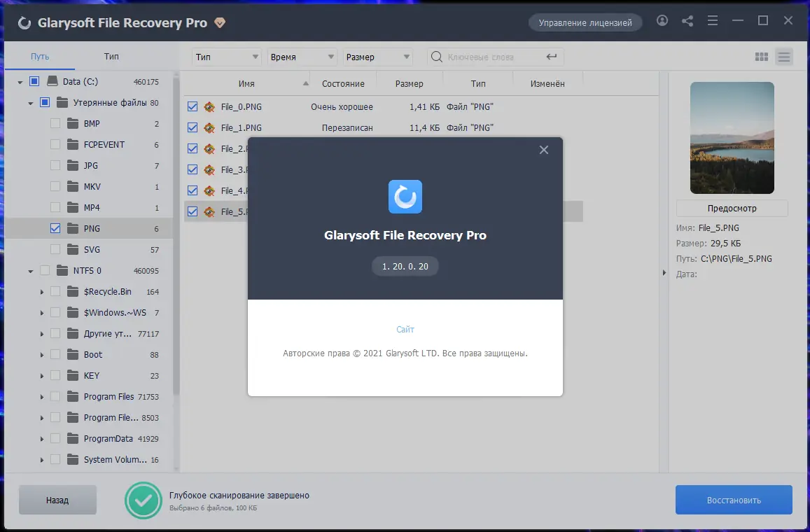This screenshot has width=810, height=532.
Task: Check the BMP folder checkbox
Action: (55, 123)
